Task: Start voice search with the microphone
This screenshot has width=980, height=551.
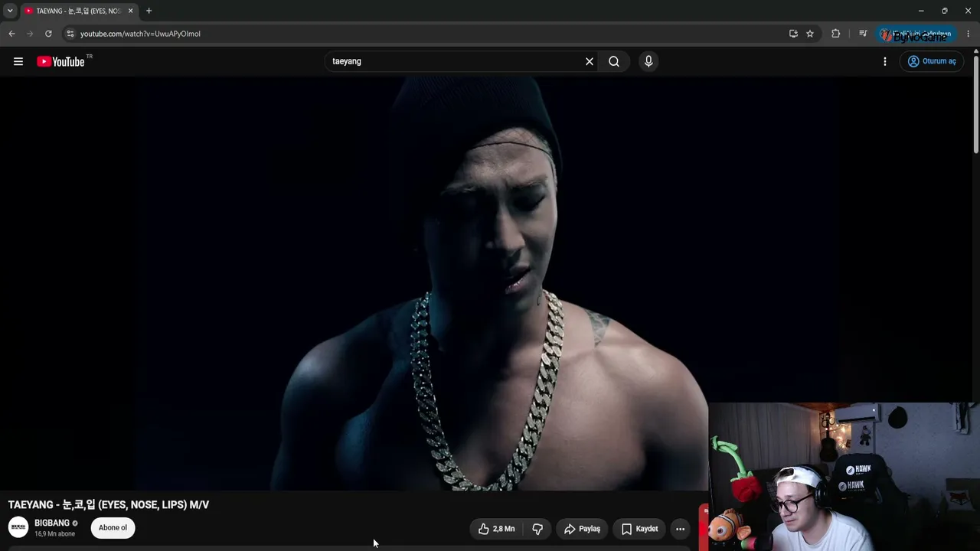Action: tap(648, 61)
